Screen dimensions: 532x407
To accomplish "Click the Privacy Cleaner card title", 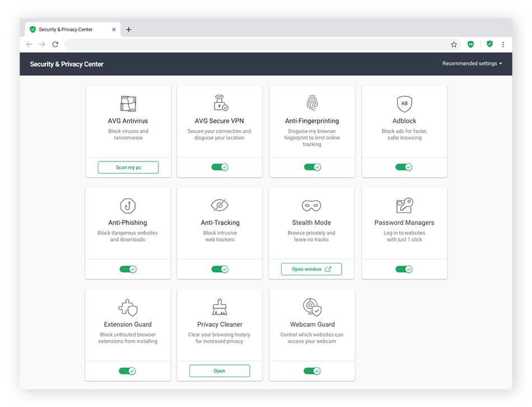I will pyautogui.click(x=220, y=324).
